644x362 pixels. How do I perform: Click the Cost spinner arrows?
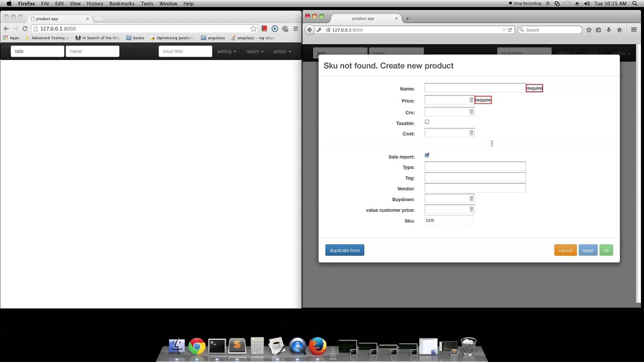click(x=471, y=133)
